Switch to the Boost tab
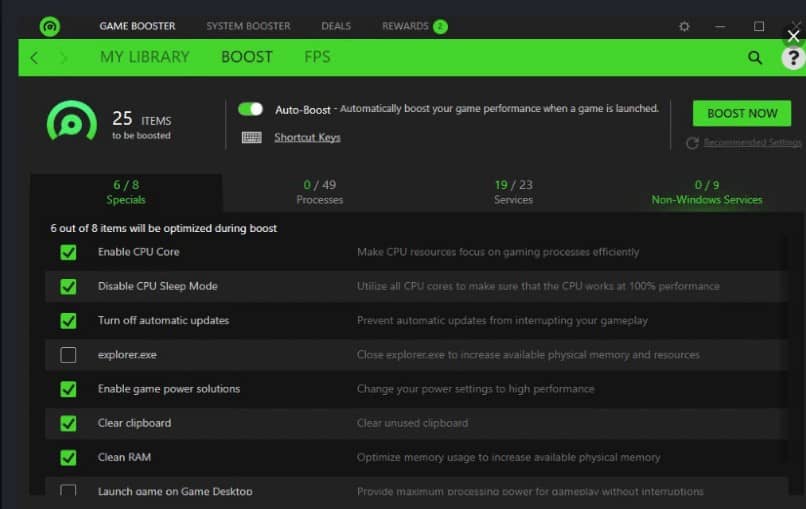 coord(247,57)
